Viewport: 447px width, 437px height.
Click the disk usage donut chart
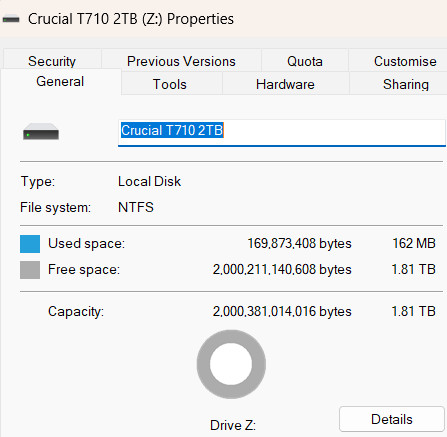231,364
